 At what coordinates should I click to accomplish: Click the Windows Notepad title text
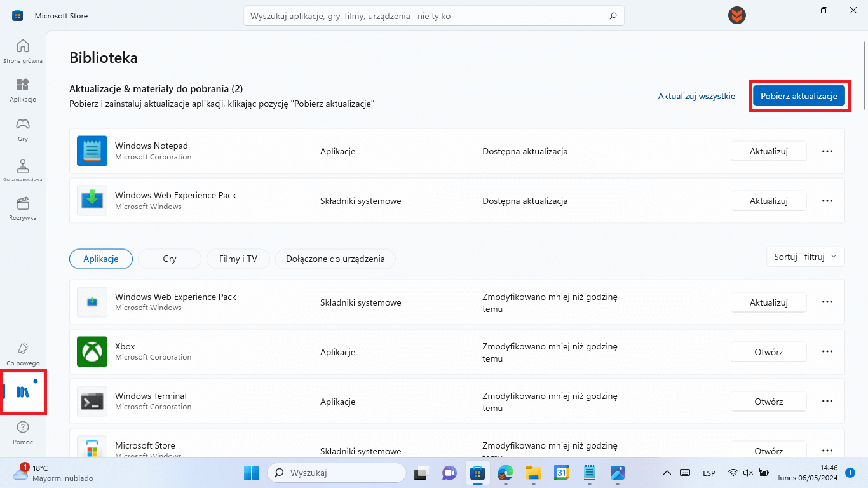pos(151,146)
